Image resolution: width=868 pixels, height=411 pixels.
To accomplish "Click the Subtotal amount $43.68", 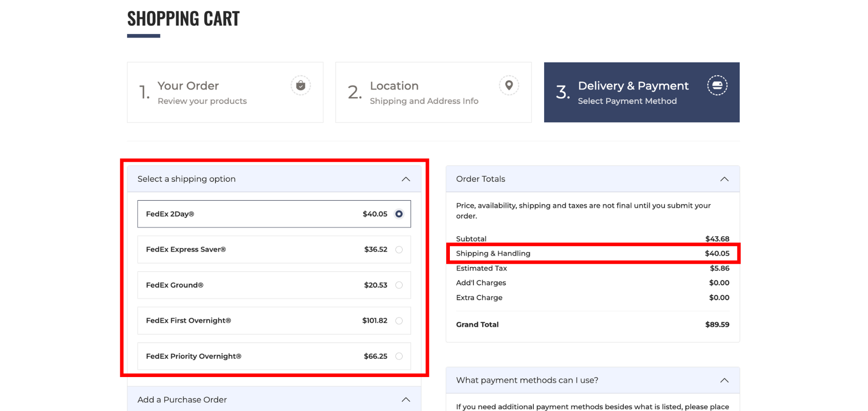I will [717, 239].
